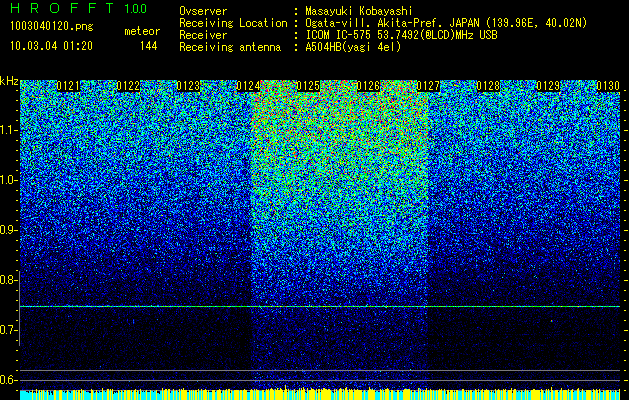Image resolution: width=629 pixels, height=400 pixels.
Task: Click the 0.9 frequency axis label
Action: point(8,230)
